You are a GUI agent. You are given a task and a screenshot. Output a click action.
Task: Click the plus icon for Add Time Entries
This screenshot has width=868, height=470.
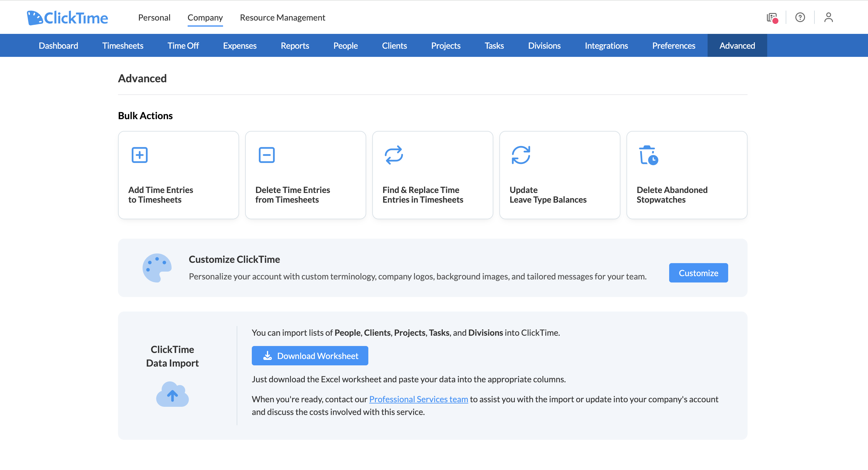coord(140,155)
